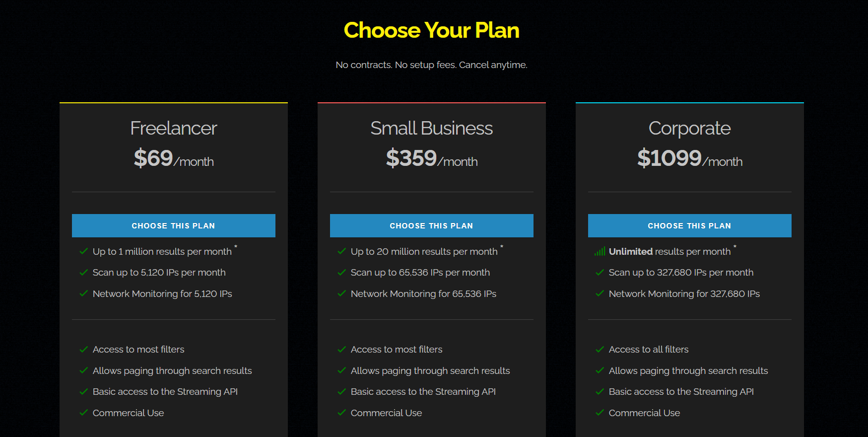This screenshot has height=437, width=868.
Task: Click the Freelancer plan heading
Action: click(174, 128)
